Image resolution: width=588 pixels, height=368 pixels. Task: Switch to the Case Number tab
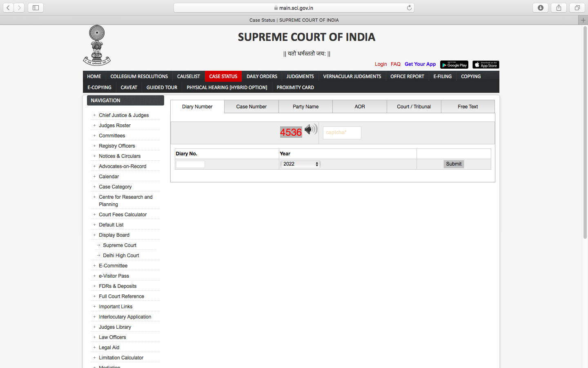point(252,107)
